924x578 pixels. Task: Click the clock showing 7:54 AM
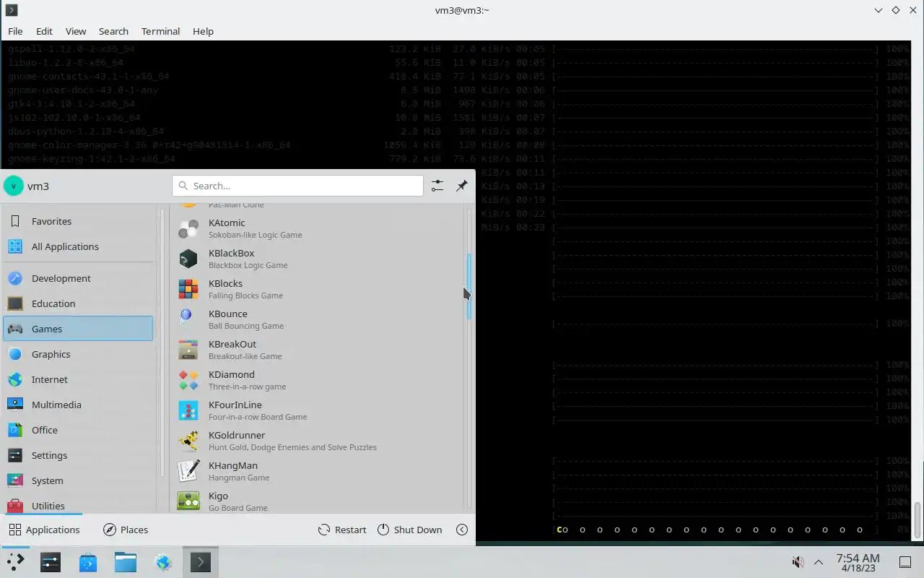point(858,562)
